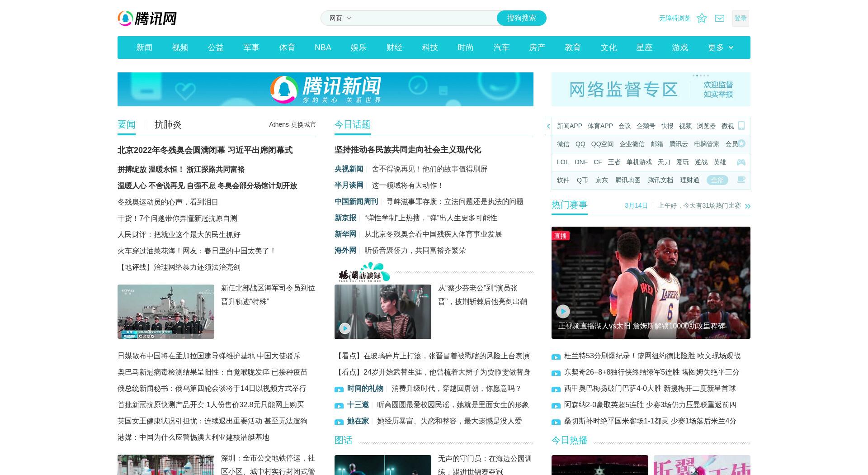Click the search input field
The width and height of the screenshot is (868, 475).
[425, 18]
